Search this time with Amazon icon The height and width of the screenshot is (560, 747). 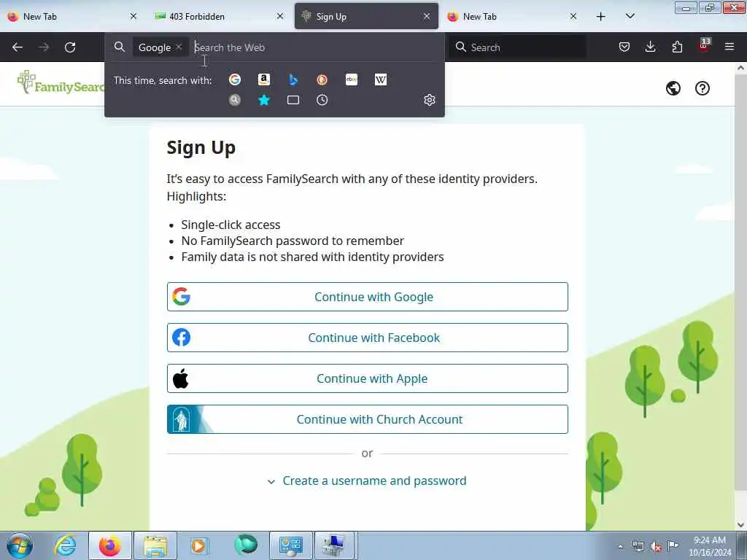tap(264, 79)
